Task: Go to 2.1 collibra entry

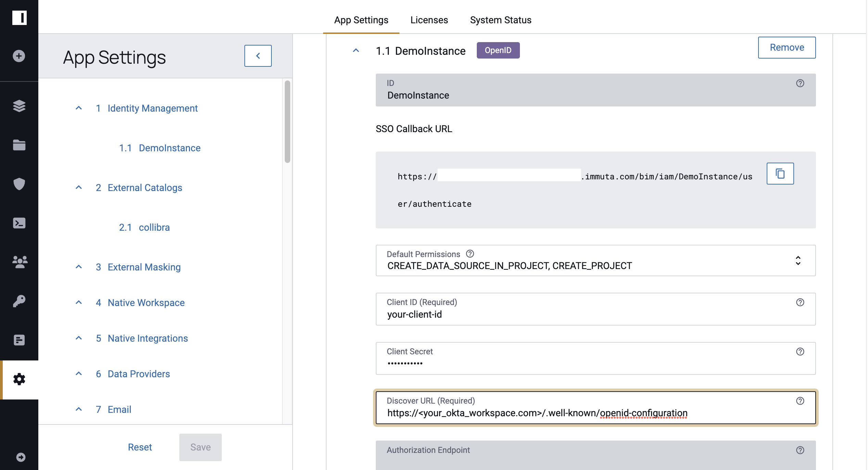Action: pyautogui.click(x=144, y=227)
